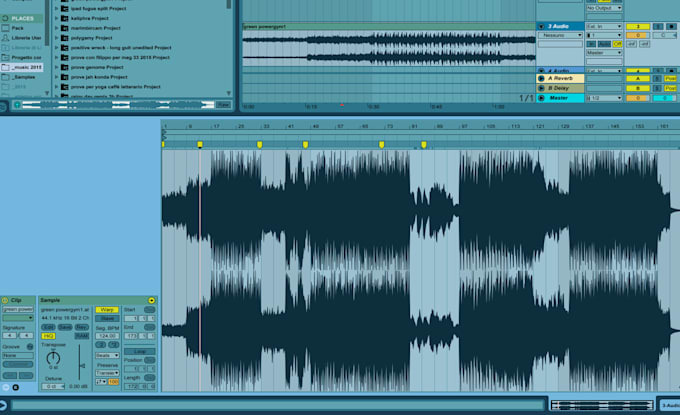
Task: Set 3 Audio monitor to Off
Action: pos(617,44)
